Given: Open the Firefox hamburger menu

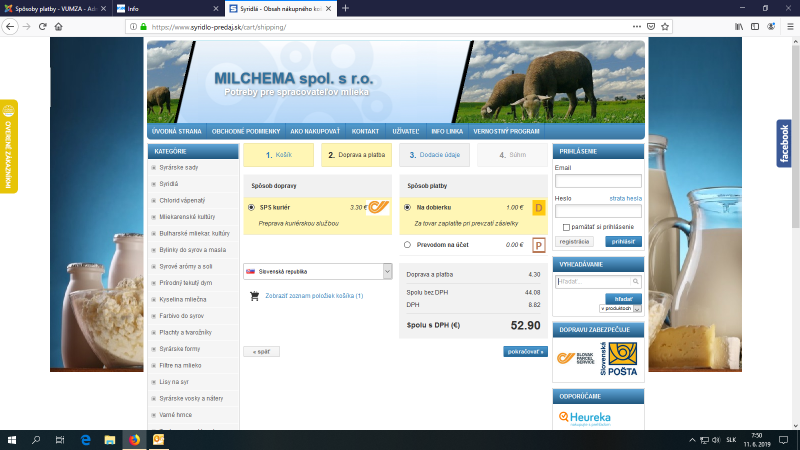Looking at the screenshot, I should pos(790,27).
